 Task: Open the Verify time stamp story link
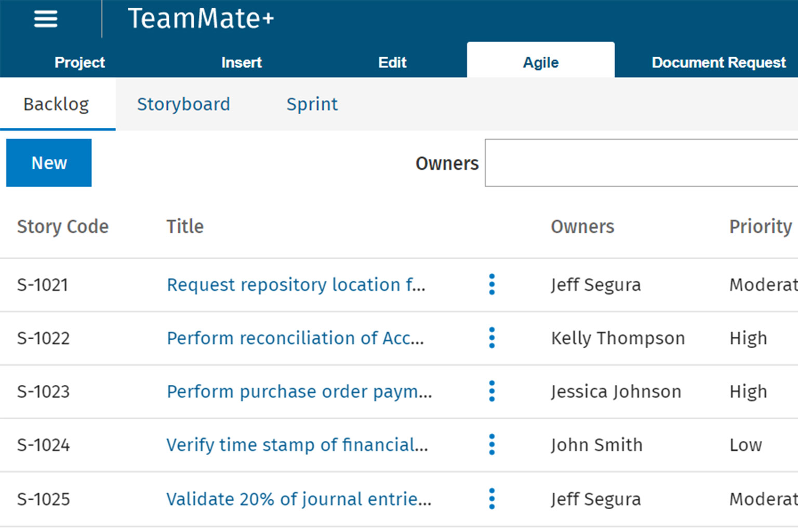click(297, 445)
